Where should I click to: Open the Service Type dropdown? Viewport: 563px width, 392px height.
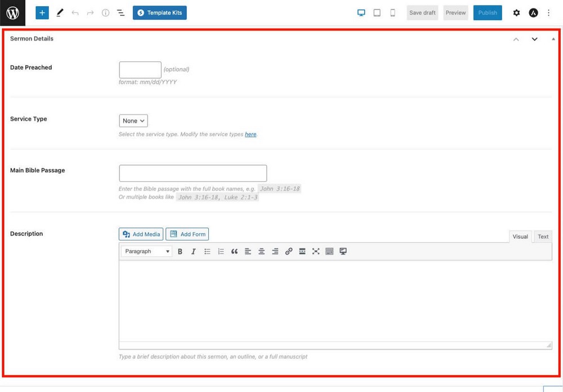133,121
